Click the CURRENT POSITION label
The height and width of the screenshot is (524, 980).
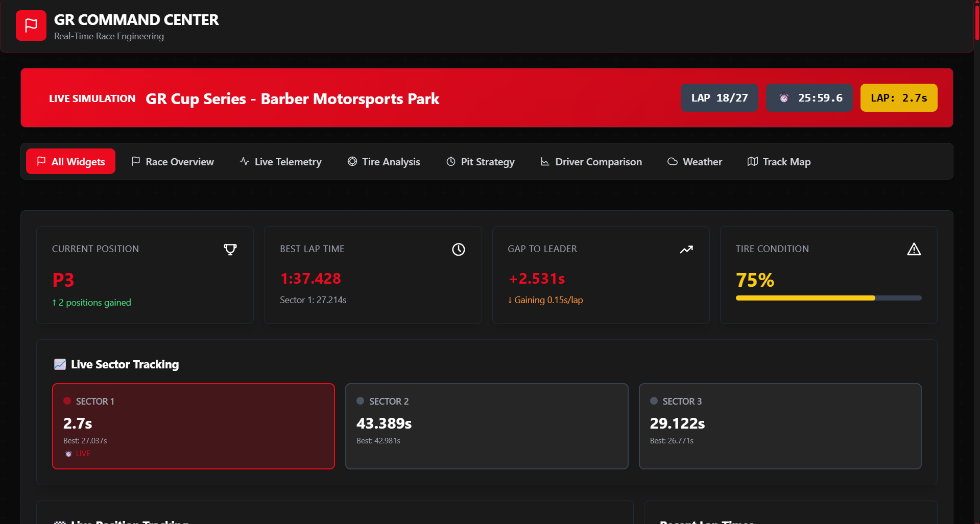(x=95, y=249)
